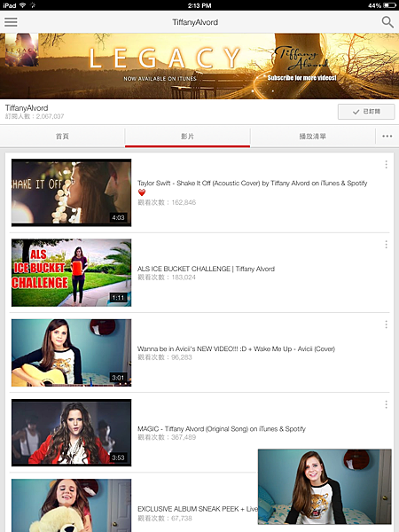The width and height of the screenshot is (399, 532).
Task: Tap the LEGACY channel banner
Action: [199, 66]
